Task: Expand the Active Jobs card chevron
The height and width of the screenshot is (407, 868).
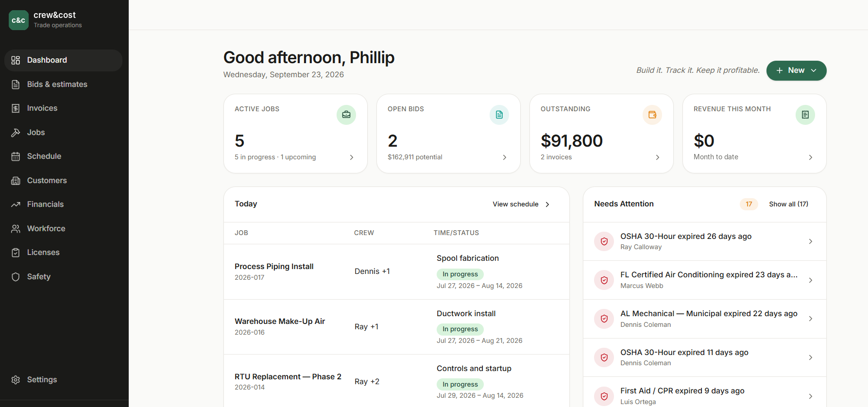Action: [x=352, y=157]
